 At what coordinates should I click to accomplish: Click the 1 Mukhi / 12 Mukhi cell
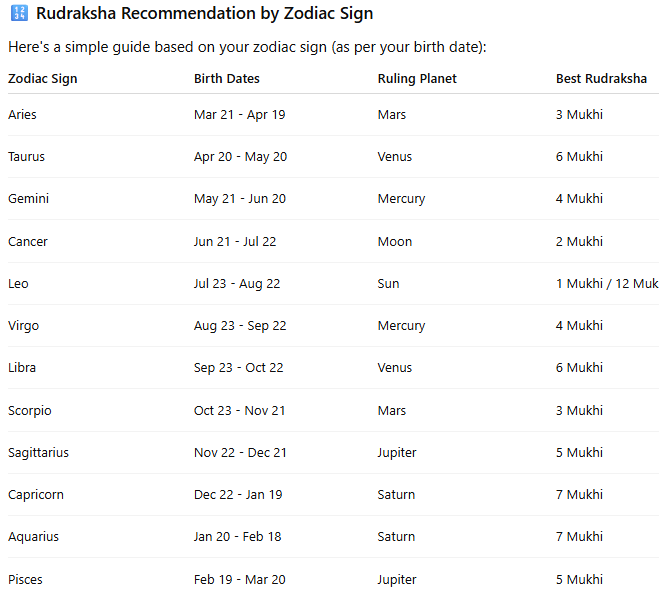(x=606, y=284)
